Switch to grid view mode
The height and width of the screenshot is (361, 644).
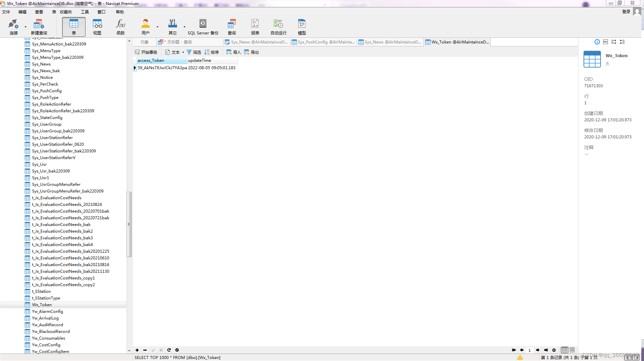click(x=565, y=350)
